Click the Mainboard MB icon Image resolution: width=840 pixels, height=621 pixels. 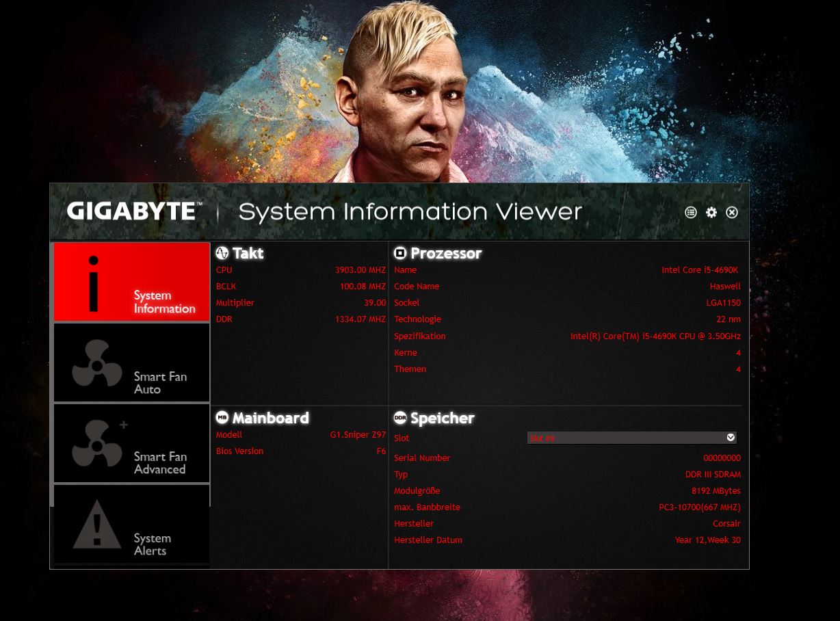pyautogui.click(x=222, y=417)
